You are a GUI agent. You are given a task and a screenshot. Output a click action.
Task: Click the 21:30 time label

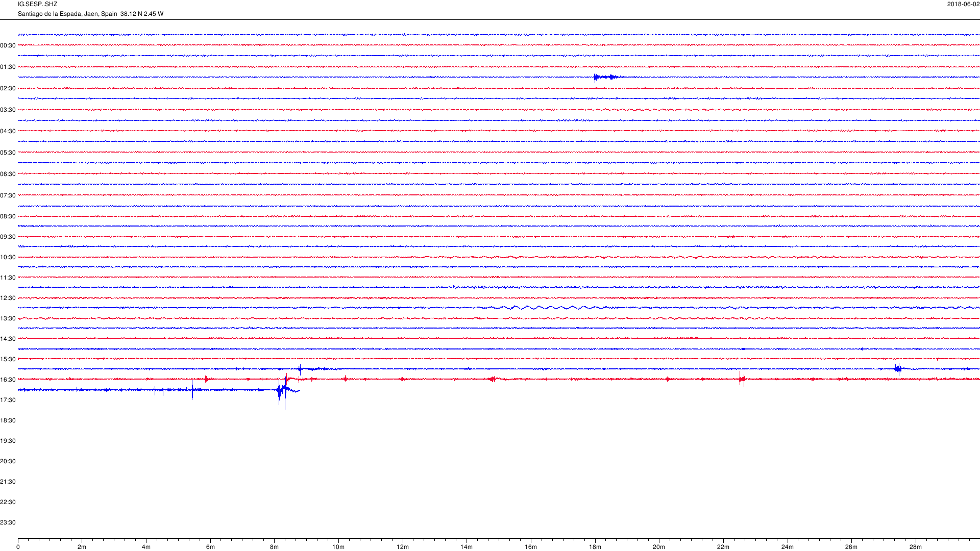[8, 482]
